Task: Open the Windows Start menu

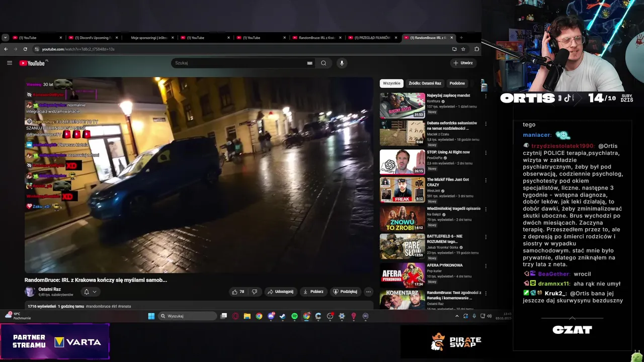Action: [151, 316]
